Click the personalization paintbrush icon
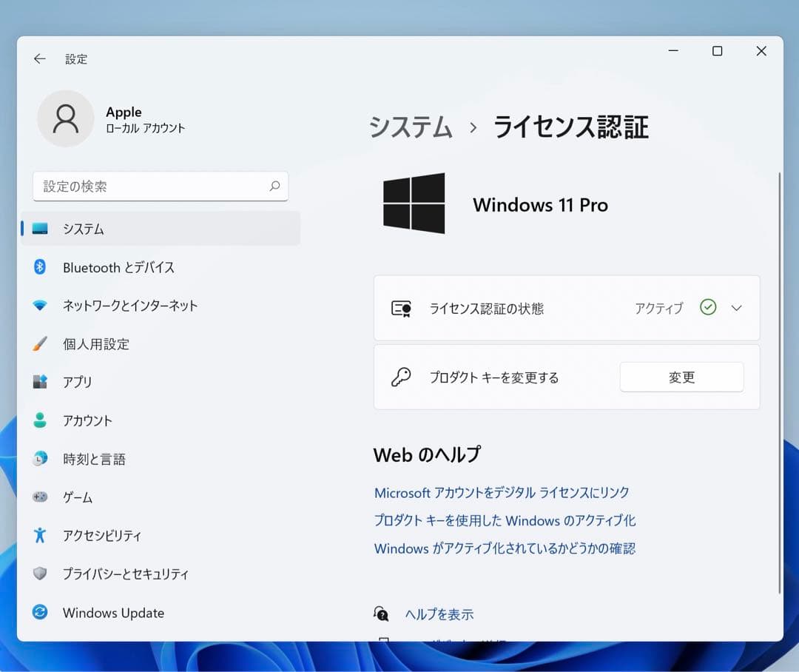Viewport: 799px width, 672px height. tap(40, 344)
